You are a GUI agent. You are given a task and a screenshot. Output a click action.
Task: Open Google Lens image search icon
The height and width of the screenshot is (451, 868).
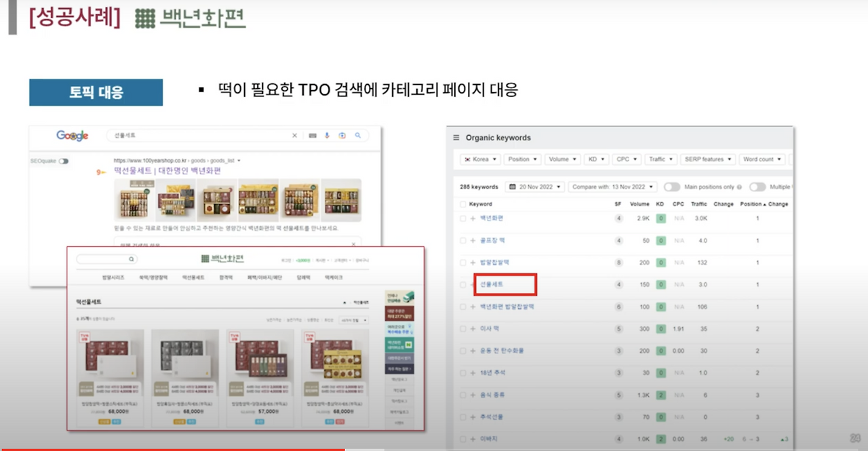click(342, 136)
